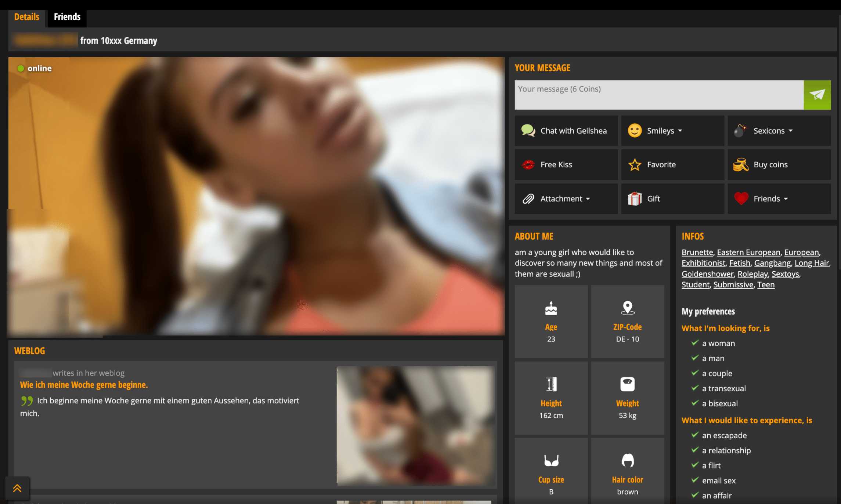Open the Sexicons dropdown
This screenshot has height=504, width=841.
[x=779, y=131]
